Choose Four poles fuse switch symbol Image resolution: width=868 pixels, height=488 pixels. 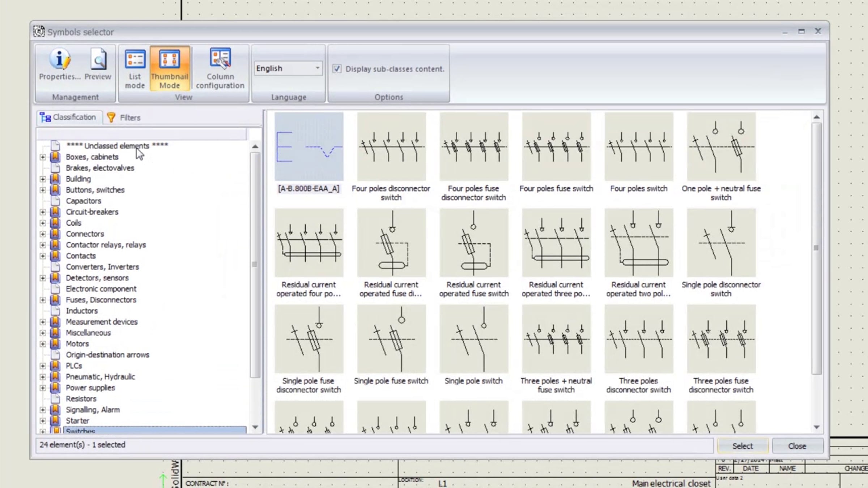[x=556, y=146]
